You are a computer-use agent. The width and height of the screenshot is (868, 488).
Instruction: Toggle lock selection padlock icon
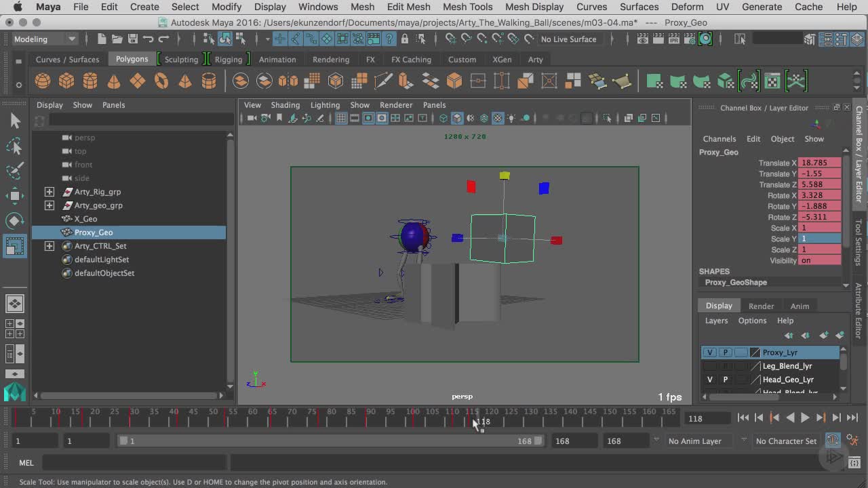pos(405,39)
